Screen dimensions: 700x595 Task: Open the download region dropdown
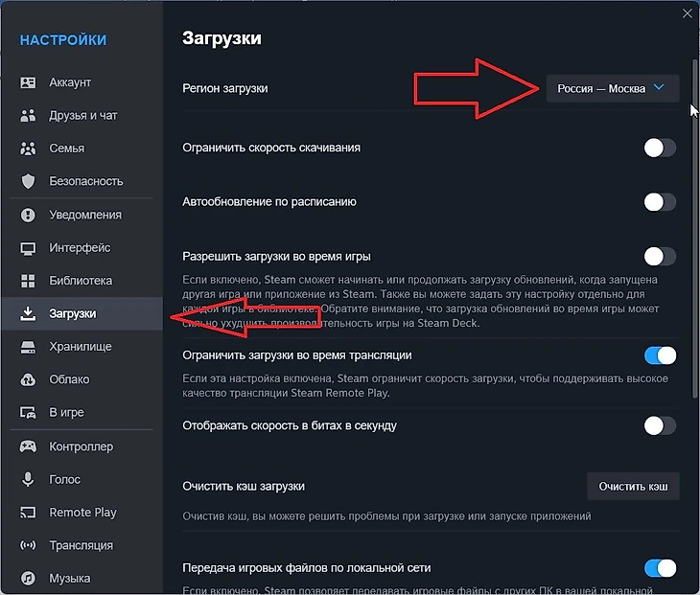(x=612, y=88)
